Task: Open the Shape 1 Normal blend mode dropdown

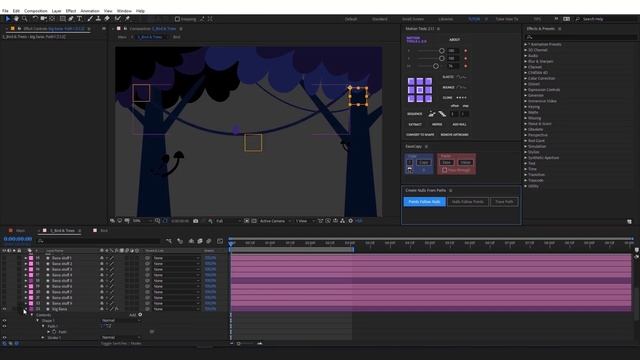Action: [x=121, y=320]
